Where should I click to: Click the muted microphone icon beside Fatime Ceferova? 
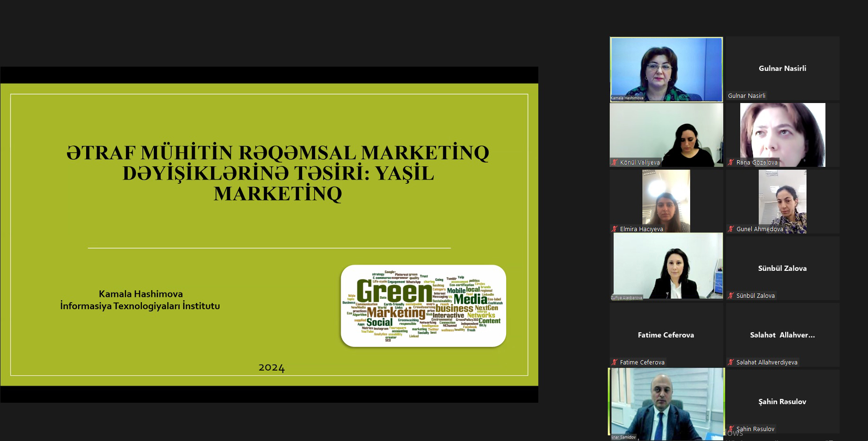[615, 362]
